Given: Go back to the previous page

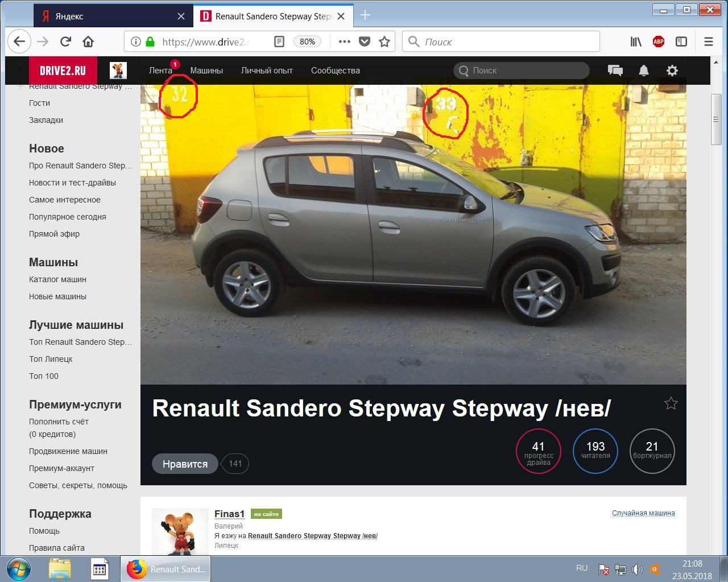Looking at the screenshot, I should [19, 42].
